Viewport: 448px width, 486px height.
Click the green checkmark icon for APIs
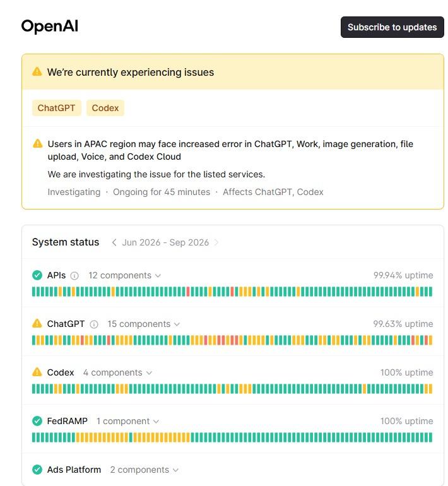(x=37, y=275)
